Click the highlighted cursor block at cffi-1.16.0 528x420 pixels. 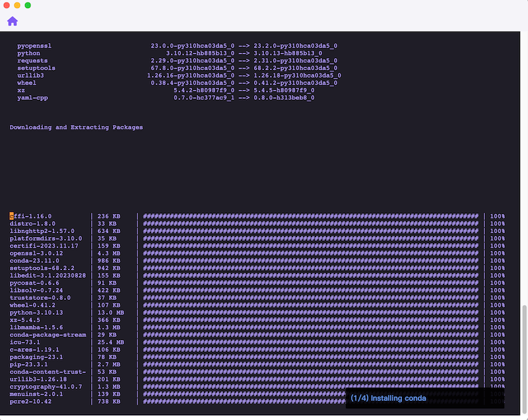click(11, 216)
